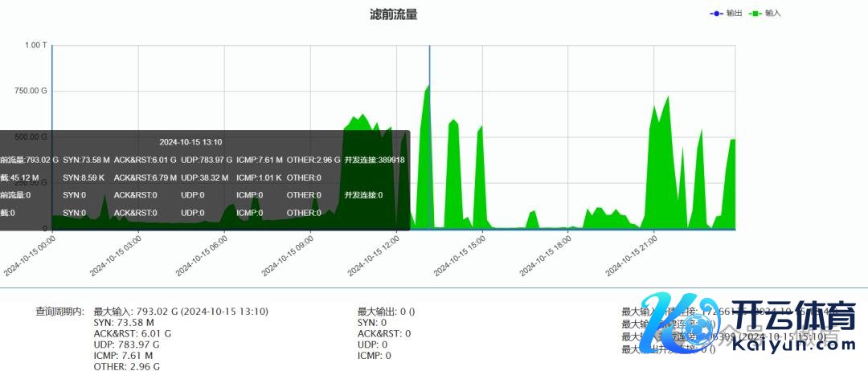Click the 1.00 T y-axis label
The height and width of the screenshot is (371, 868).
[x=36, y=45]
